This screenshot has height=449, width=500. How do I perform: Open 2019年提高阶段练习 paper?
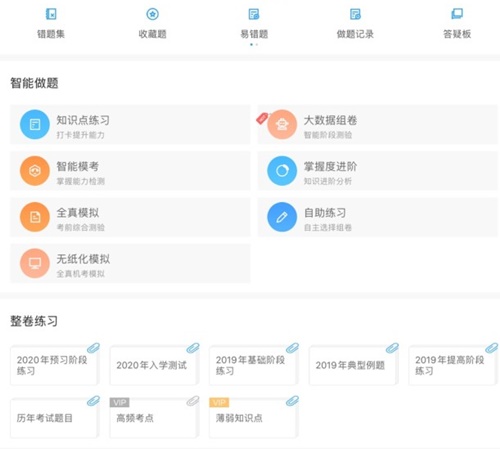coord(453,365)
